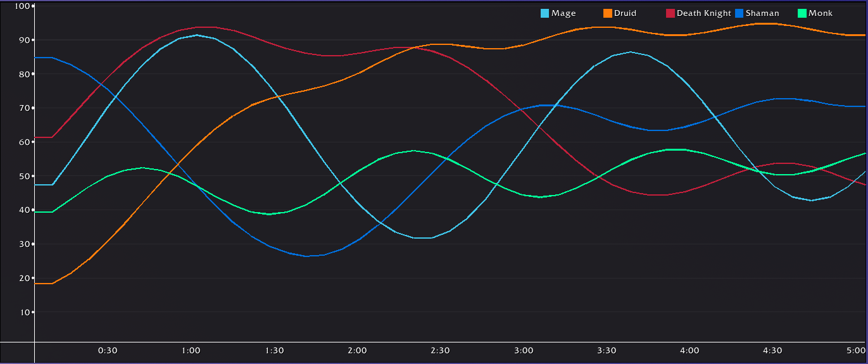Click the Druid legend color swatch
The height and width of the screenshot is (364, 868).
(607, 13)
